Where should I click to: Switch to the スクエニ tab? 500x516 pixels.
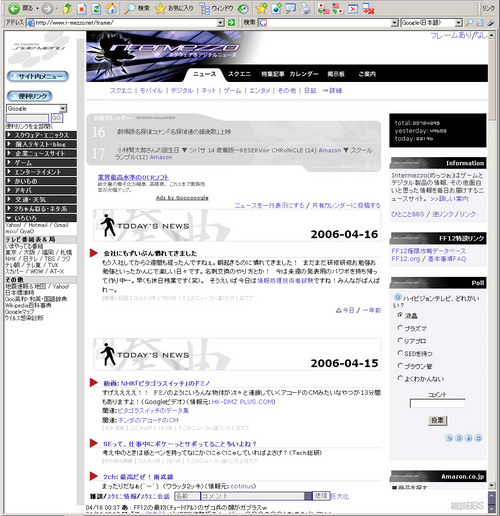(239, 74)
